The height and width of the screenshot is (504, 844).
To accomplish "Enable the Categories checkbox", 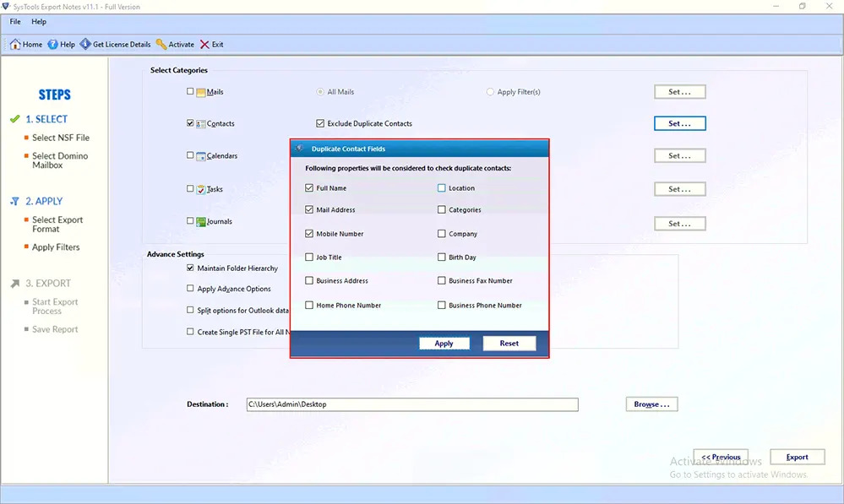I will coord(441,209).
